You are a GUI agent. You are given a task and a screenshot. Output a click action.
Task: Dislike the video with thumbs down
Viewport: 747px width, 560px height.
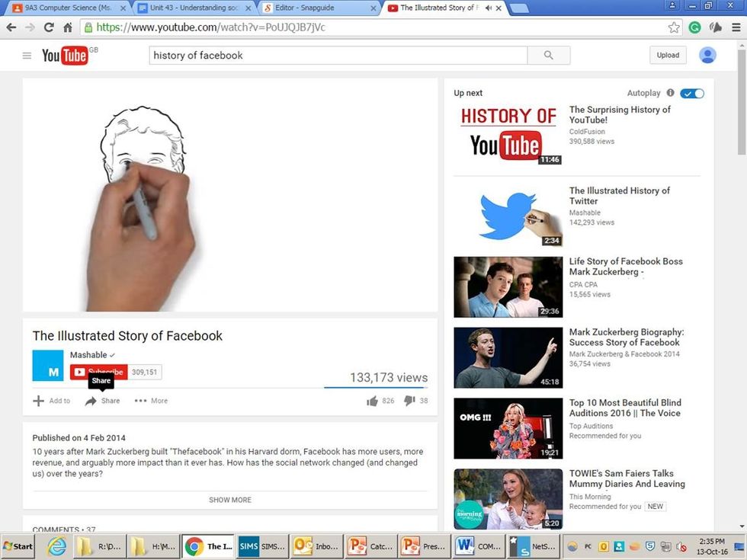click(409, 401)
